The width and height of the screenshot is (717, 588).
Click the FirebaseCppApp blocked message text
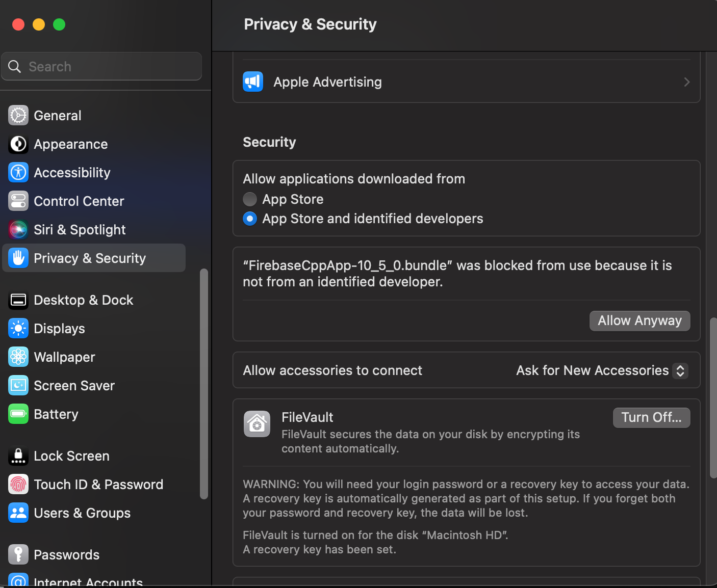457,274
